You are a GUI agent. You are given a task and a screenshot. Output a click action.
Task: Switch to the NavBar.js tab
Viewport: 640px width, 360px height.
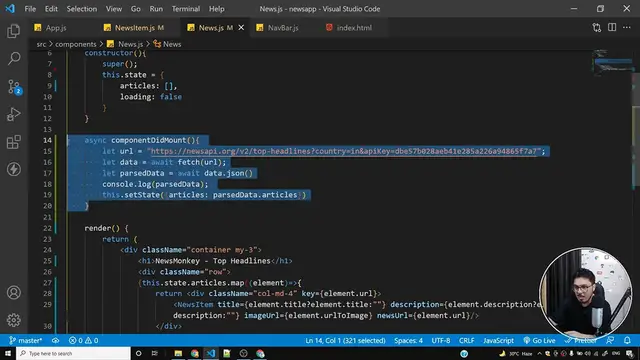tap(282, 28)
